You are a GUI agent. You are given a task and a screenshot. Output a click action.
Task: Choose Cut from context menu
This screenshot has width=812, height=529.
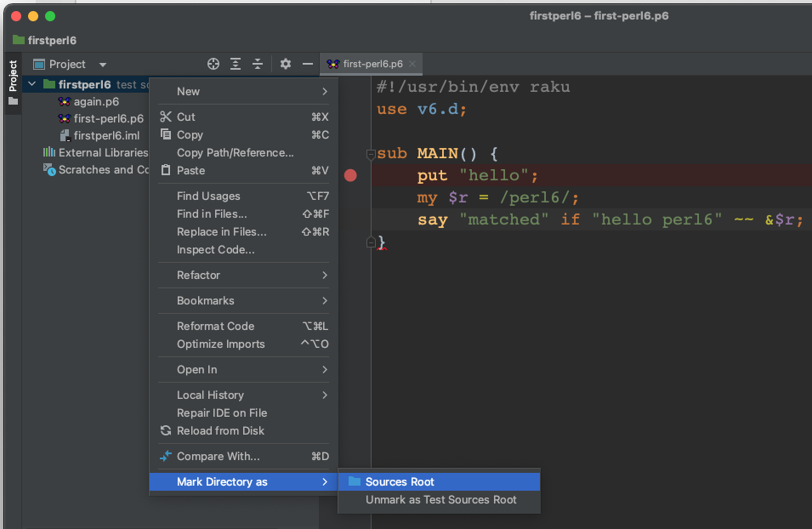coord(243,117)
